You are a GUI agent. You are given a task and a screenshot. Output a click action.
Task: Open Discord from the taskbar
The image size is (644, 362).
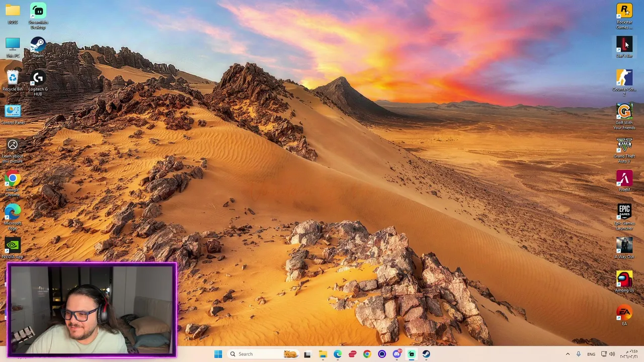coord(396,354)
